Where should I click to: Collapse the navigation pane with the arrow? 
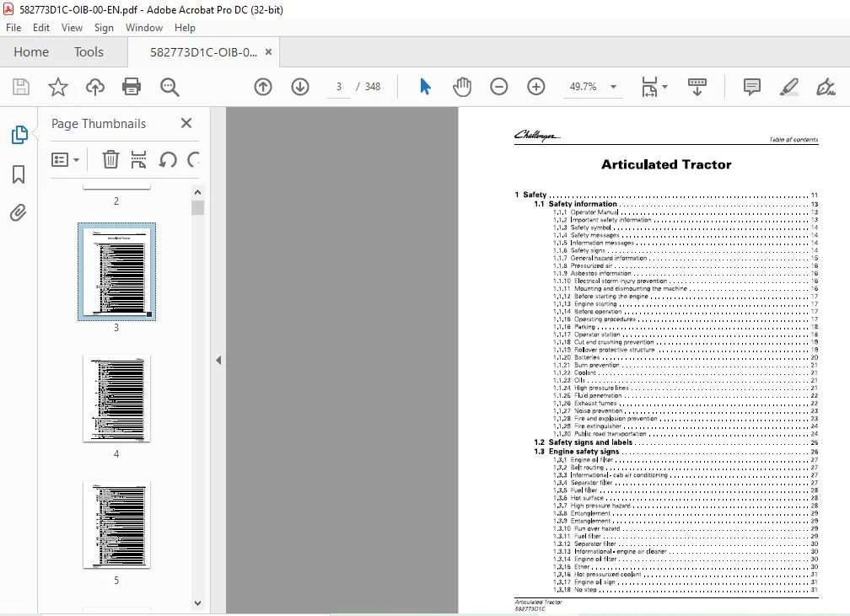[218, 361]
